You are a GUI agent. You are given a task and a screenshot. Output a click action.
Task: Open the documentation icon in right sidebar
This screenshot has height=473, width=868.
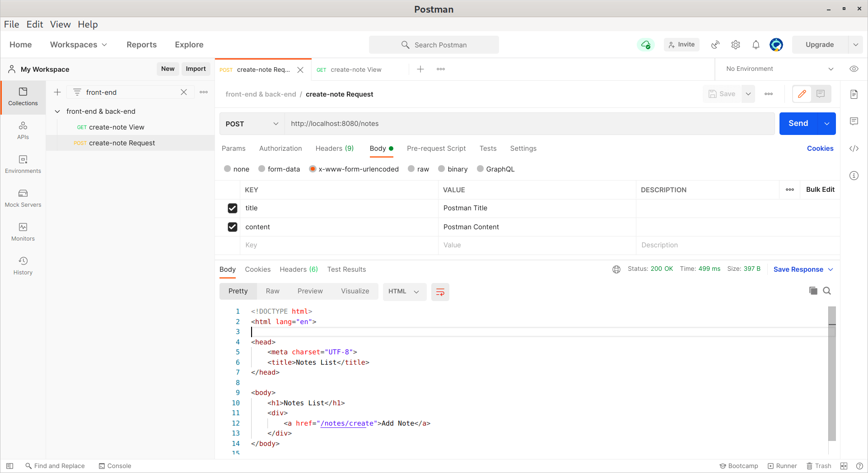(854, 94)
